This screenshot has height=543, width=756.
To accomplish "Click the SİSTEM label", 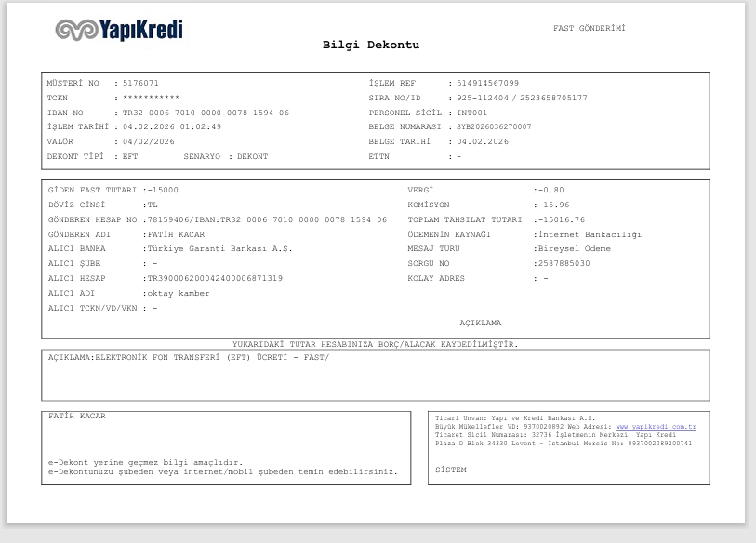I will [x=451, y=470].
